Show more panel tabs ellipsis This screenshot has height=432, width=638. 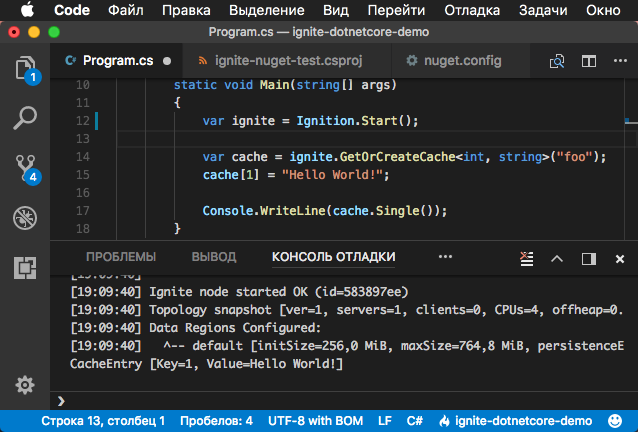[445, 257]
